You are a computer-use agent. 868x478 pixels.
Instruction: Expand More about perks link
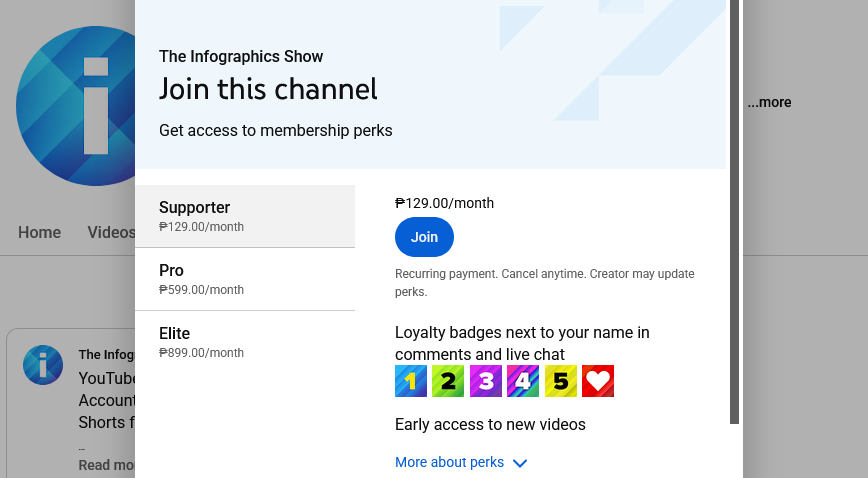tap(449, 462)
